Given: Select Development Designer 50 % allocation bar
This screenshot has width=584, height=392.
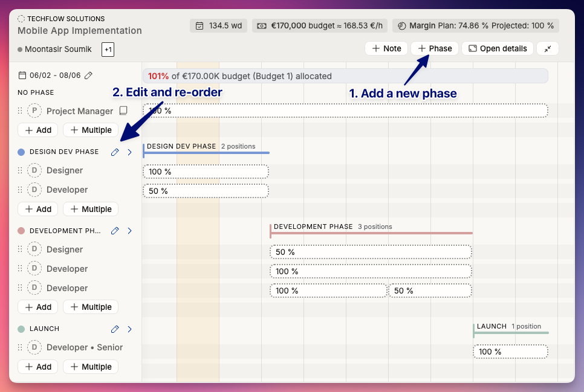Looking at the screenshot, I should click(x=371, y=252).
